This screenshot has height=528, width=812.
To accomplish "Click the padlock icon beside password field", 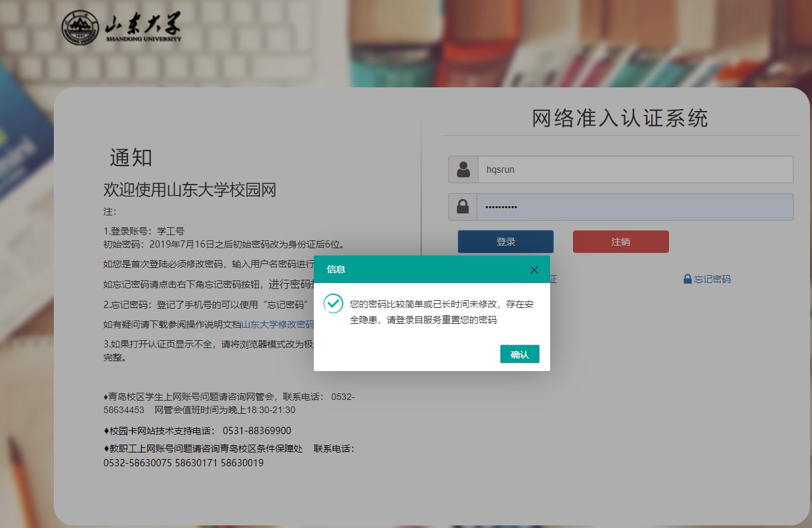I will pyautogui.click(x=463, y=207).
